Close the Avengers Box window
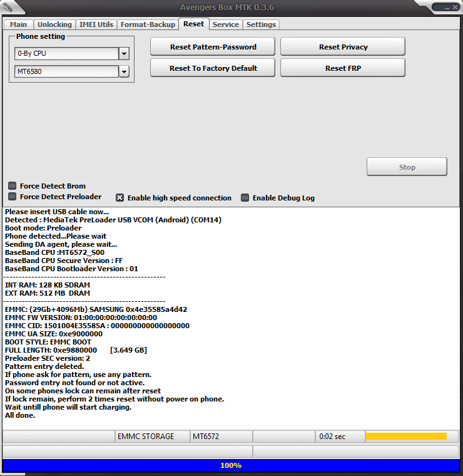 455,8
